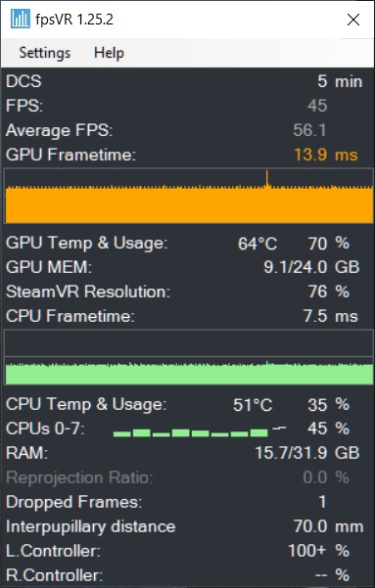The image size is (375, 588).
Task: Click the RAM 15.7/31.9 GB reading
Action: [307, 453]
